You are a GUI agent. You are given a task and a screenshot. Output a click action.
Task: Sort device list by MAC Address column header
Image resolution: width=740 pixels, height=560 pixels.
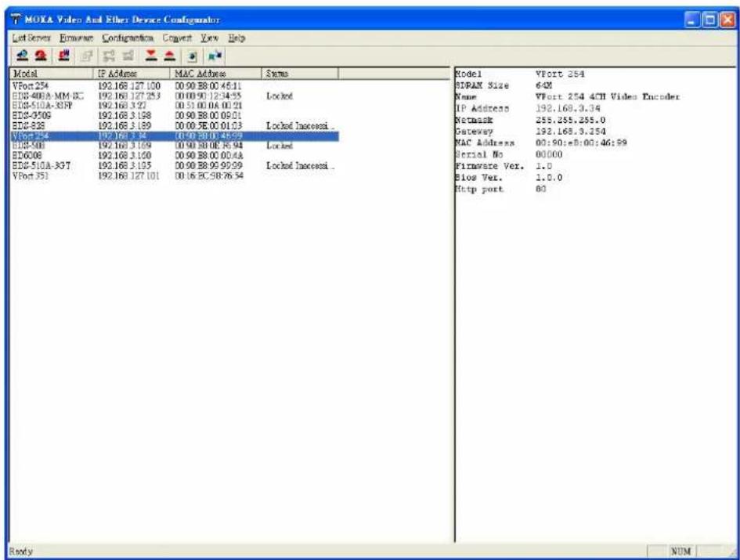click(x=215, y=73)
